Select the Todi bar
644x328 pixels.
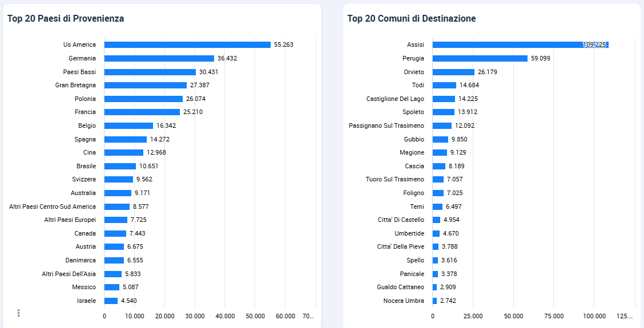tap(444, 85)
